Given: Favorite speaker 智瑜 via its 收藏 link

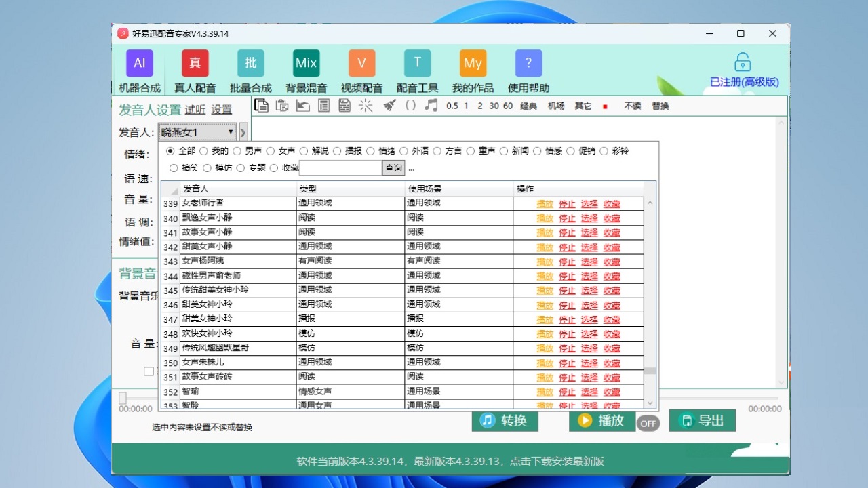Looking at the screenshot, I should click(611, 391).
